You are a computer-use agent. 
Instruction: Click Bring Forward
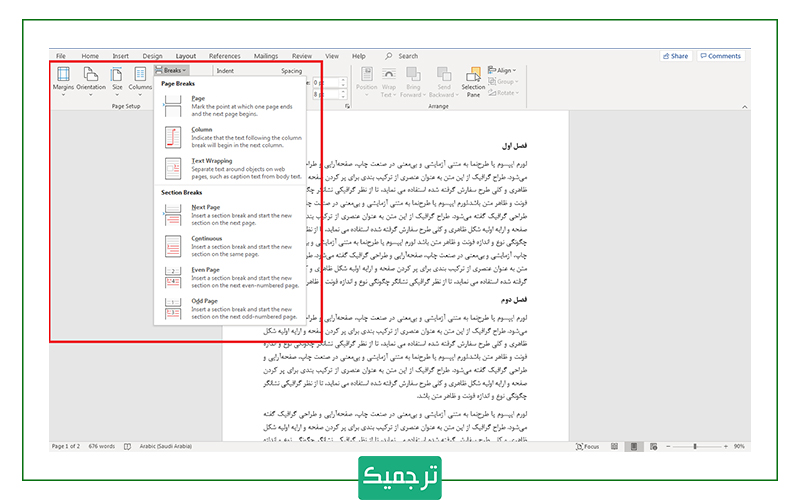tap(413, 82)
